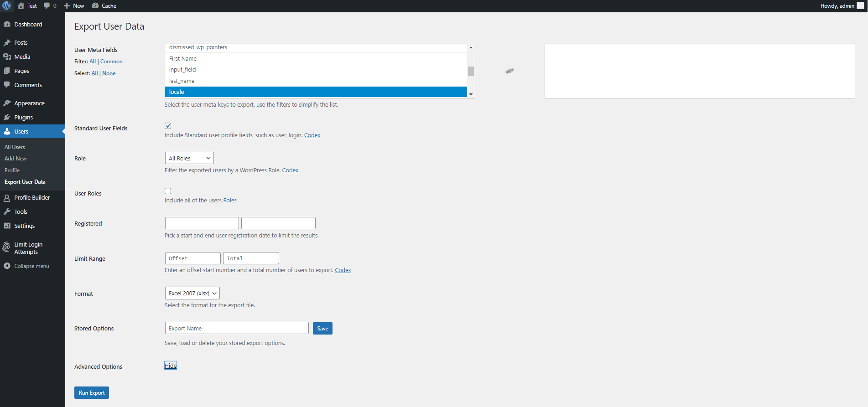The height and width of the screenshot is (407, 868).
Task: Open the comments bubble icon in admin bar
Action: [47, 6]
